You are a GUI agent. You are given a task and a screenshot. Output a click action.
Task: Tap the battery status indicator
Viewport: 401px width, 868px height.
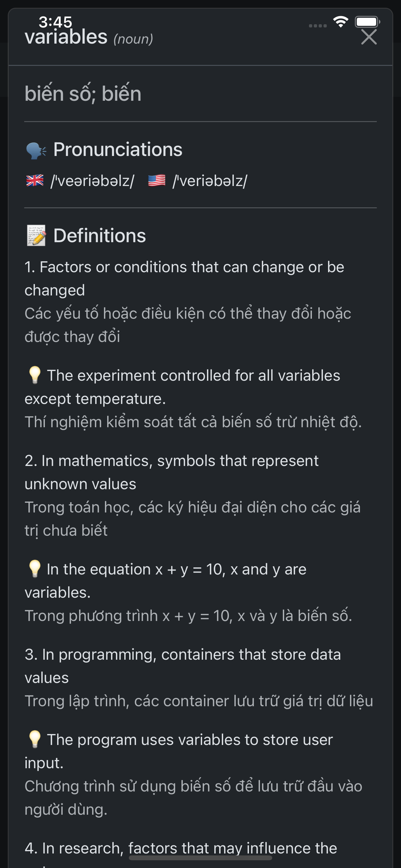tap(367, 22)
